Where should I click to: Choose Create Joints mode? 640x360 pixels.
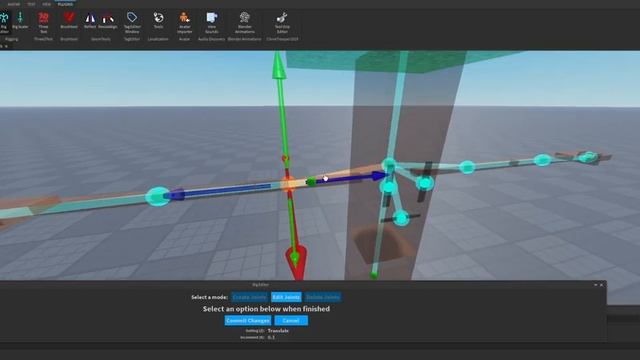[x=249, y=297]
